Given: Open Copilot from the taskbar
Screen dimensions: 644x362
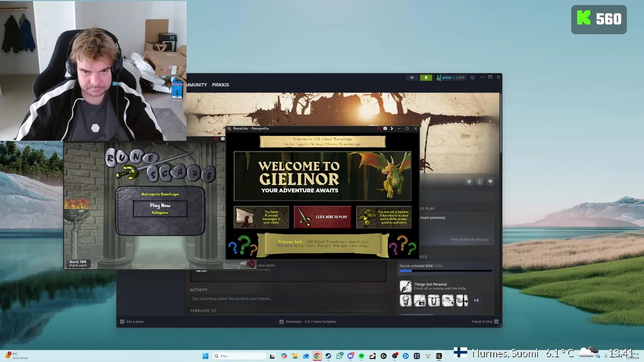Looking at the screenshot, I should point(284,356).
